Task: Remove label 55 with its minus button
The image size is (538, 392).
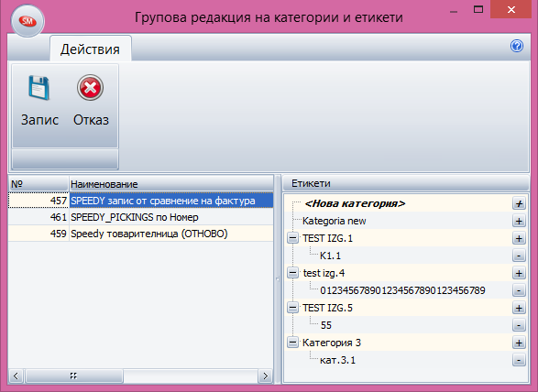Action: [519, 325]
